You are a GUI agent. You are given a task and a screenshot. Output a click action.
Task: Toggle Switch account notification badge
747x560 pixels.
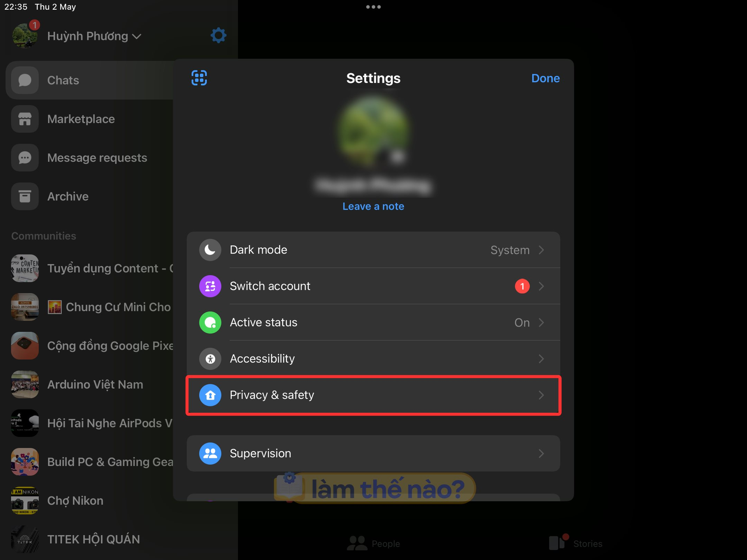click(x=522, y=287)
